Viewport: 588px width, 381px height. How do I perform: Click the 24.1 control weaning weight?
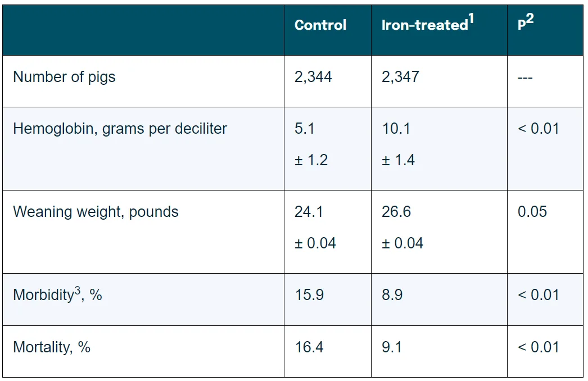309,212
